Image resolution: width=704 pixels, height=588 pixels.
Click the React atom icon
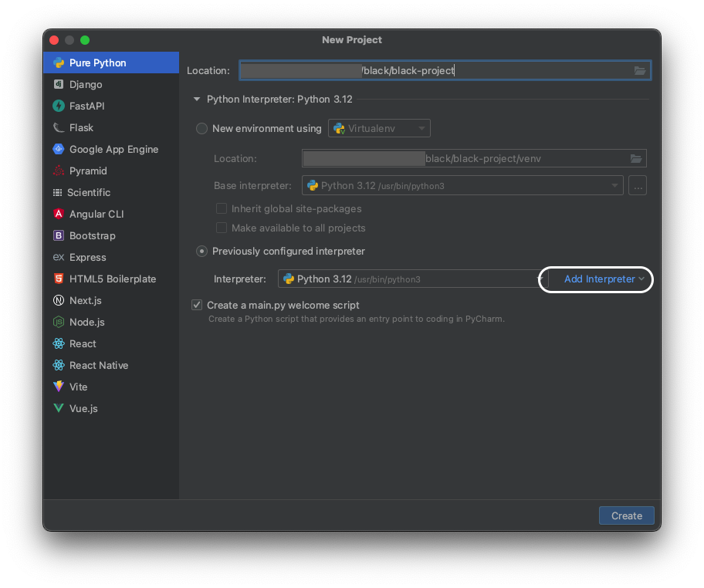(x=59, y=343)
